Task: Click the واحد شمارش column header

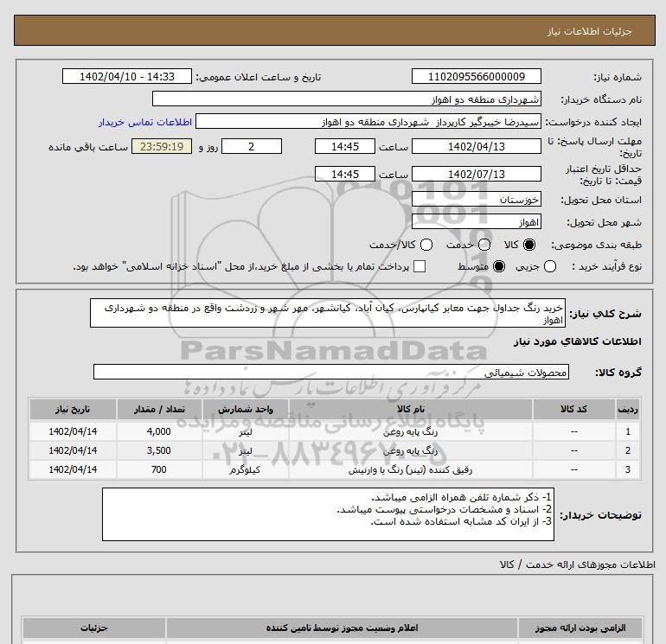Action: (246, 409)
